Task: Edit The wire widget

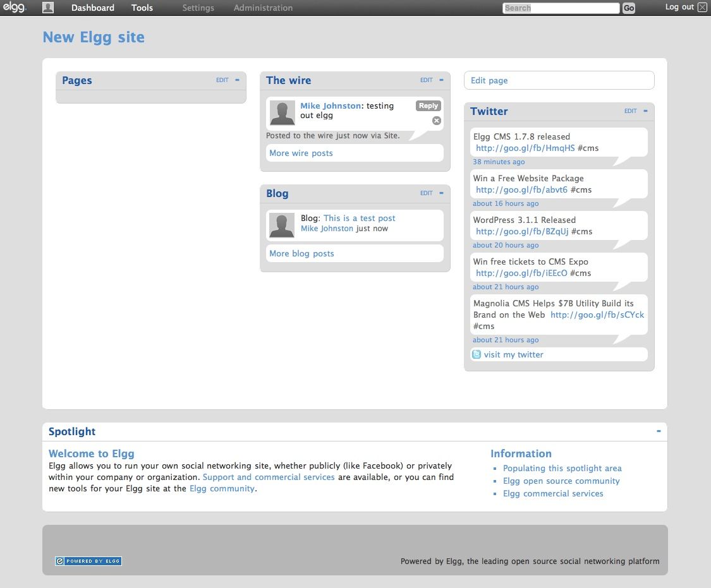Action: click(x=426, y=80)
